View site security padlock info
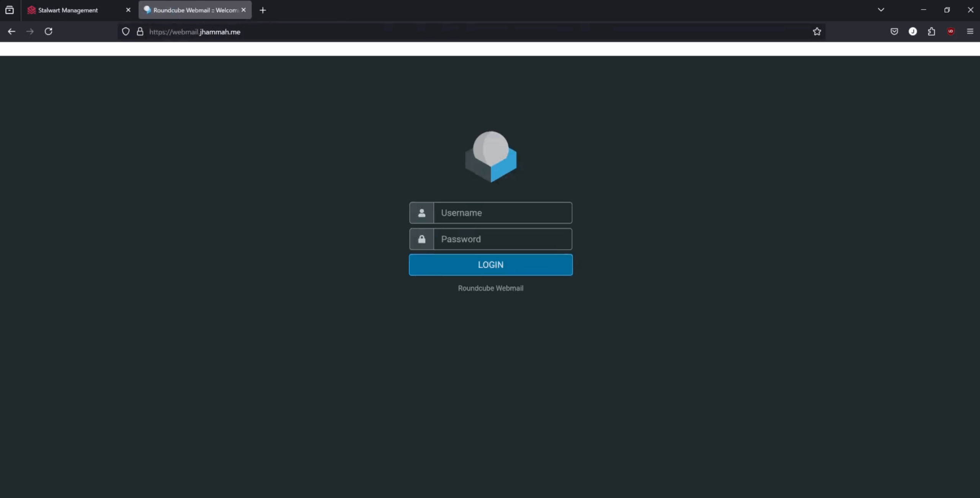The image size is (980, 498). (x=140, y=32)
